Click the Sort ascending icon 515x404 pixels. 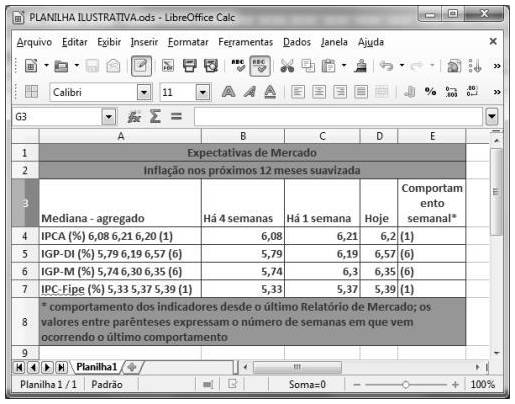tap(475, 66)
